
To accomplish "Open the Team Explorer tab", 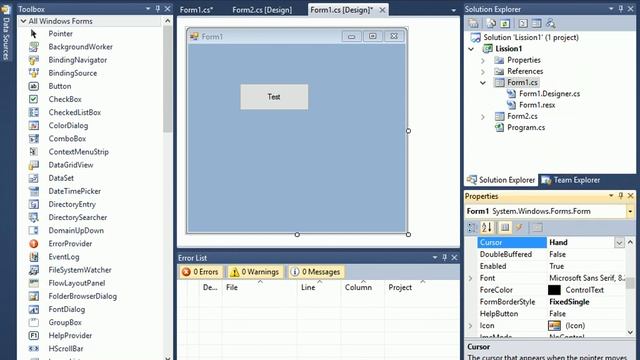I will [x=571, y=180].
